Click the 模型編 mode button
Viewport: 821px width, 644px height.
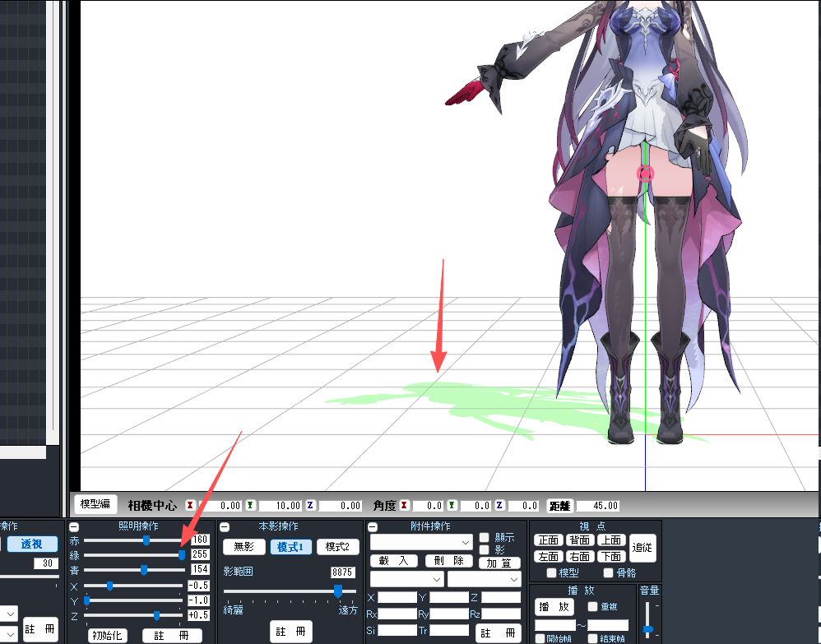[x=95, y=504]
